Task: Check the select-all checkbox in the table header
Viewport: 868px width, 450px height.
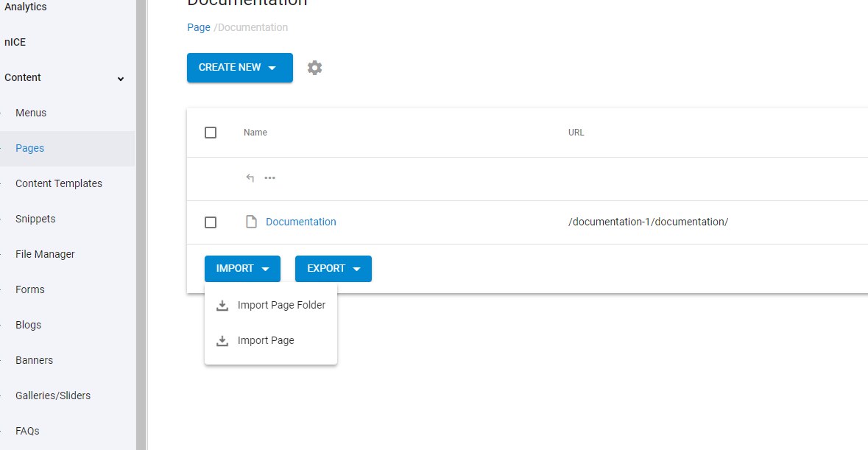Action: [210, 133]
